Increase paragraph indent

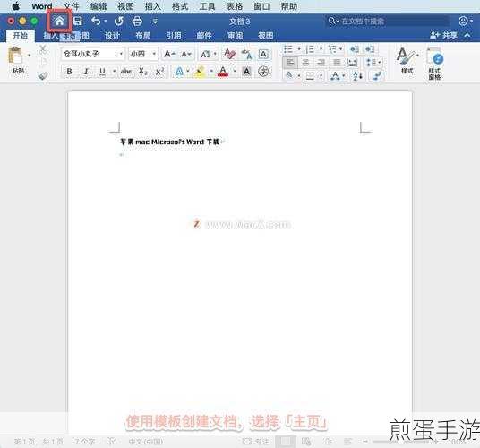370,49
